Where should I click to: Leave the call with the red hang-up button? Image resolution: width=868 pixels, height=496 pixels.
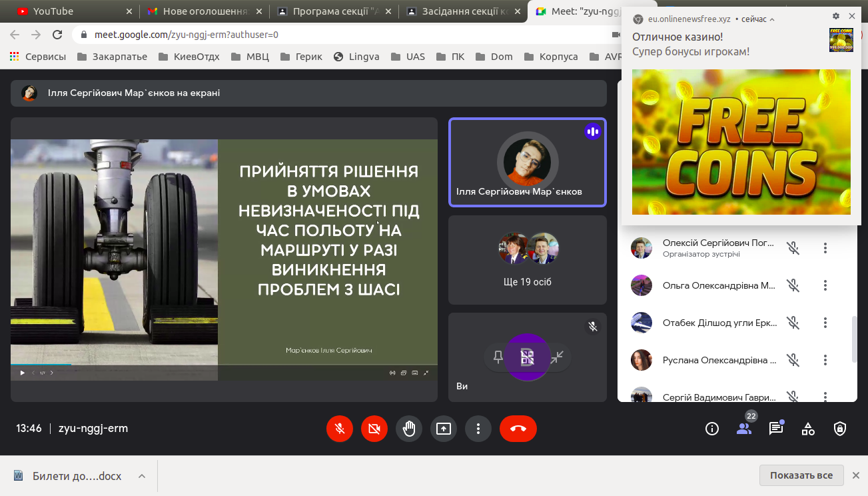[518, 429]
